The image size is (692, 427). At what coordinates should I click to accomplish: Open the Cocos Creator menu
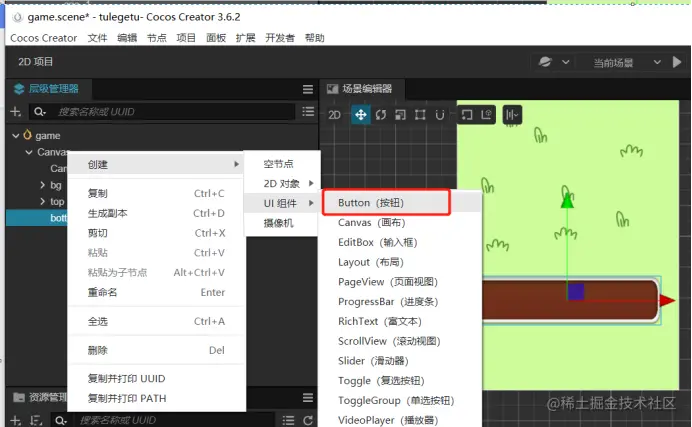pos(44,38)
